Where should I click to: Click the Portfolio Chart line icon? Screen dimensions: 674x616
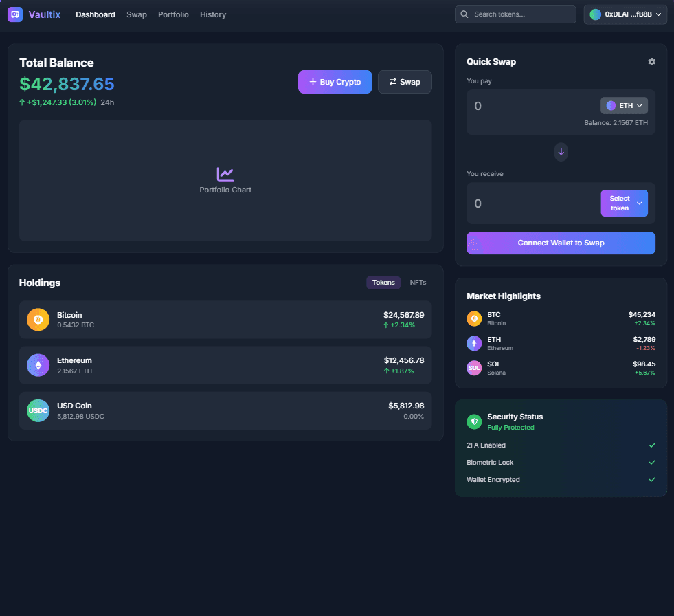point(225,174)
